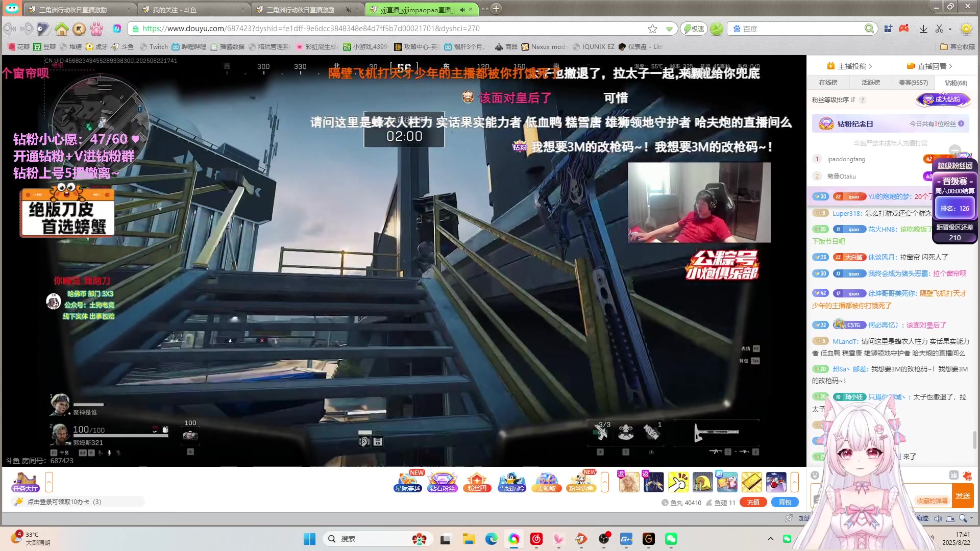Open the red game controller icon
980x551 pixels.
(x=904, y=29)
